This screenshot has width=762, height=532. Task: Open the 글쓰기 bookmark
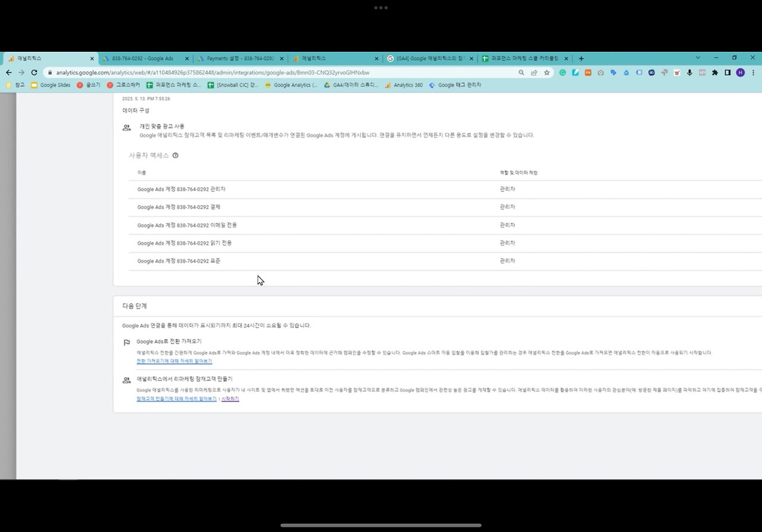click(x=88, y=85)
